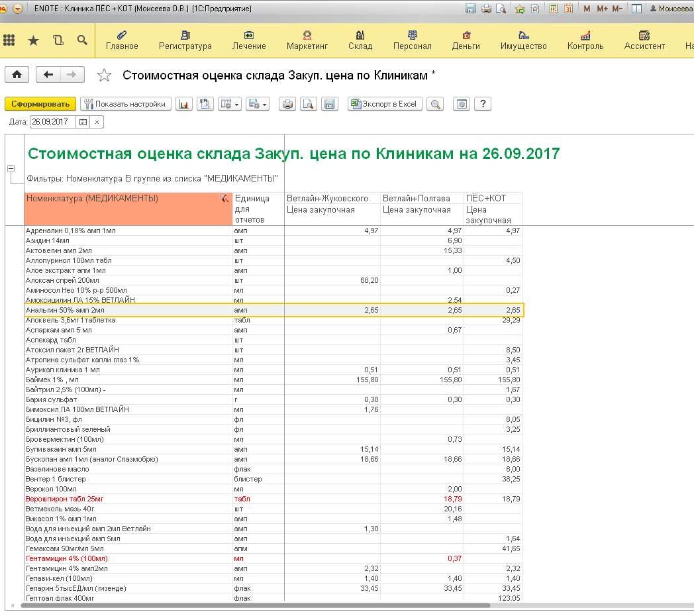The width and height of the screenshot is (694, 616).
Task: Click the print icon in title bar
Action: (x=486, y=9)
